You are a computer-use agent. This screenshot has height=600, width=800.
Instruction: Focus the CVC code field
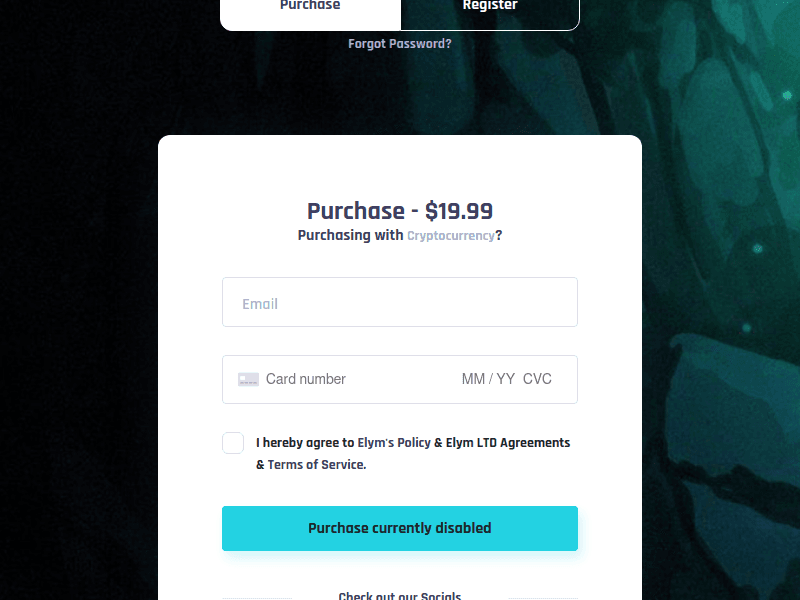point(537,380)
